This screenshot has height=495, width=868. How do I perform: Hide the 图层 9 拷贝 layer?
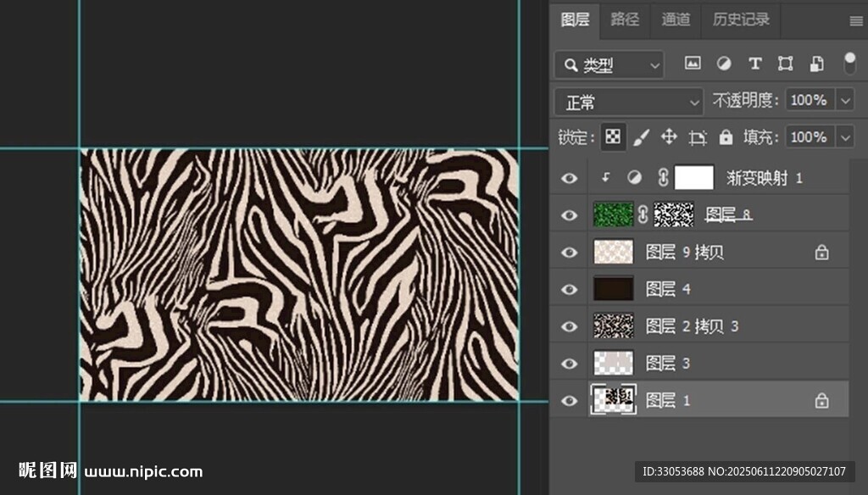[569, 252]
